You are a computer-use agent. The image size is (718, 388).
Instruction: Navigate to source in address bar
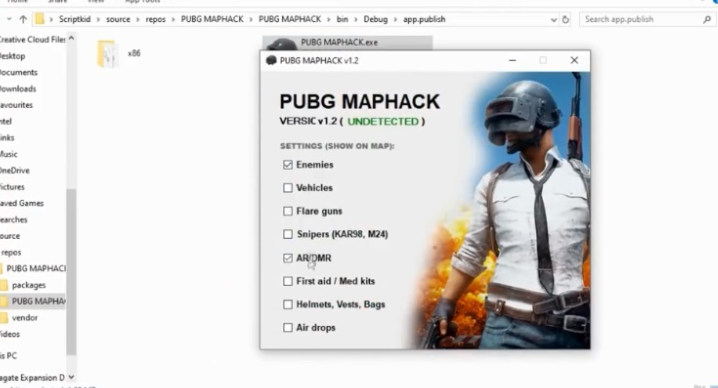click(x=118, y=19)
